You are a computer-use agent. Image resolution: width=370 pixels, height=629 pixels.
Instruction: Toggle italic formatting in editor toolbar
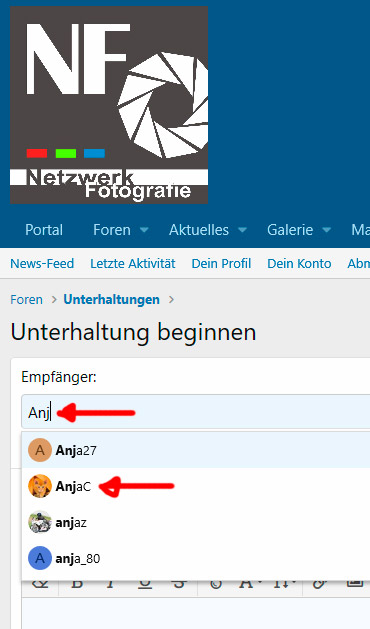point(110,584)
